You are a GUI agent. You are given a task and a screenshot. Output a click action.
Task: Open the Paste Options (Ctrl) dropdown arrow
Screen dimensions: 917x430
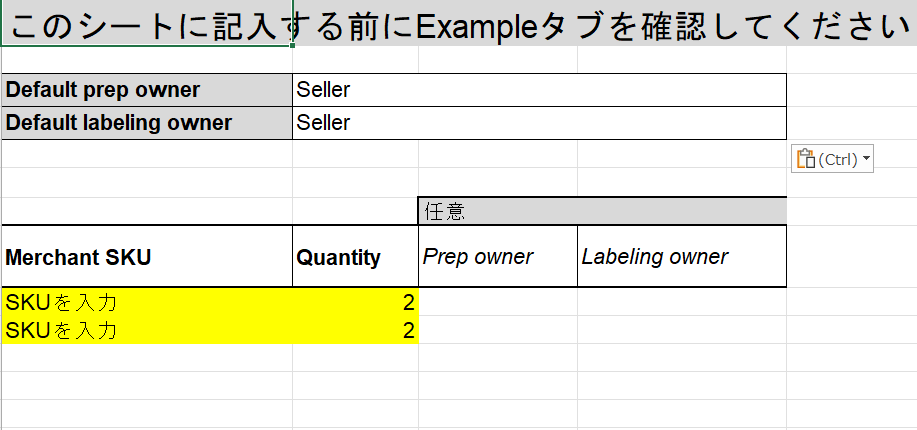coord(866,159)
